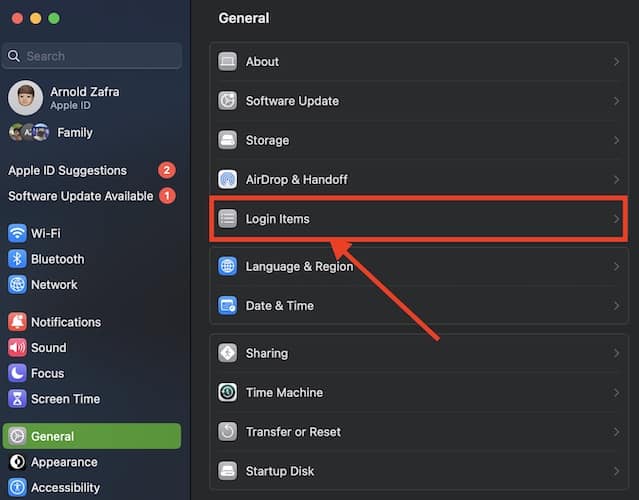639x500 pixels.
Task: Expand the Login Items row chevron
Action: click(x=616, y=219)
